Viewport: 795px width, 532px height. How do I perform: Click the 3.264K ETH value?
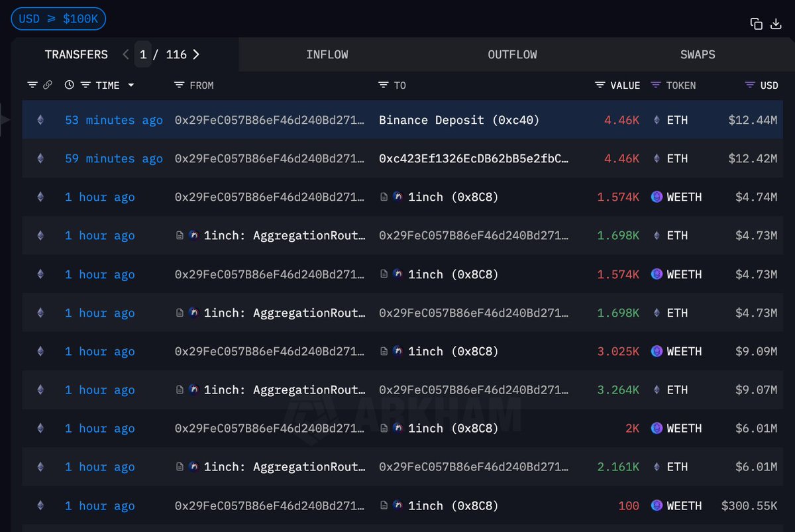619,390
